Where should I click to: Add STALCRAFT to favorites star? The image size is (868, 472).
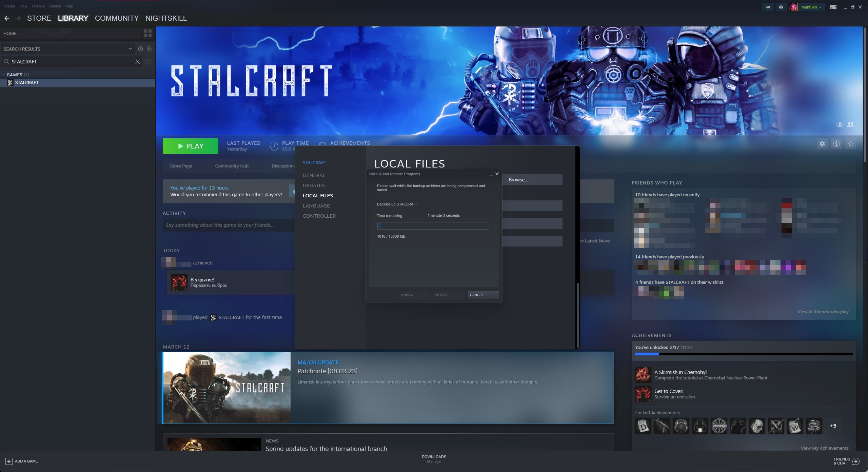pyautogui.click(x=851, y=144)
